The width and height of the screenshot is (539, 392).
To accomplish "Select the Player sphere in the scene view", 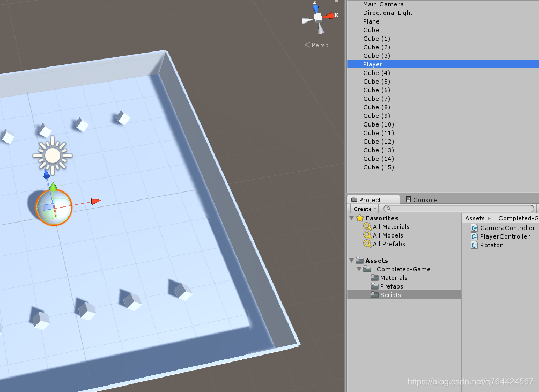I will [x=54, y=207].
